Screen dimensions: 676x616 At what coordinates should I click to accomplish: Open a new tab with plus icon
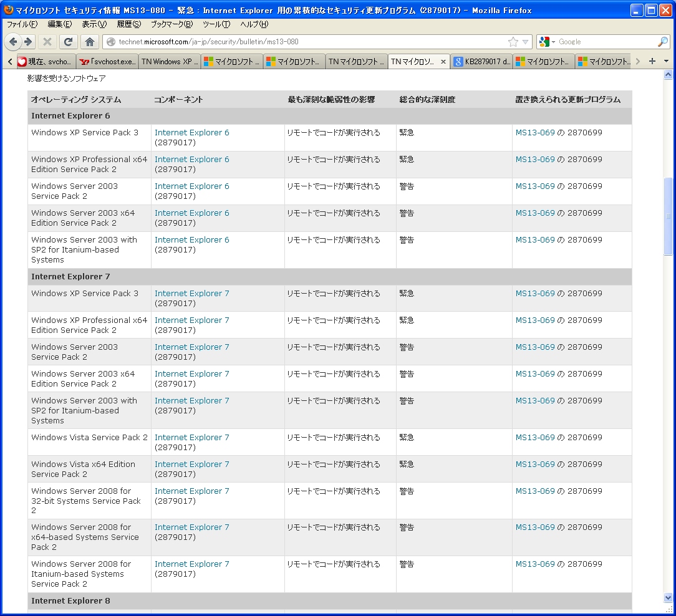(x=652, y=61)
